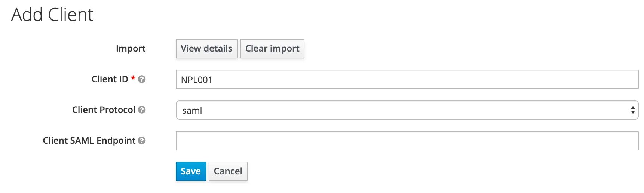
Task: Click the right end of the Client ID field
Action: [628, 79]
